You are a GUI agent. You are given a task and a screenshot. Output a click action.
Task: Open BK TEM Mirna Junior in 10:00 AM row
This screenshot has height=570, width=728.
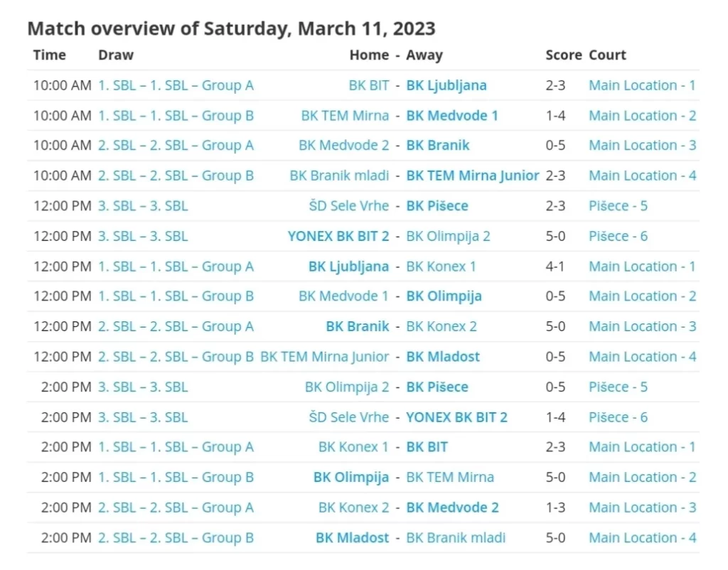[x=472, y=176]
